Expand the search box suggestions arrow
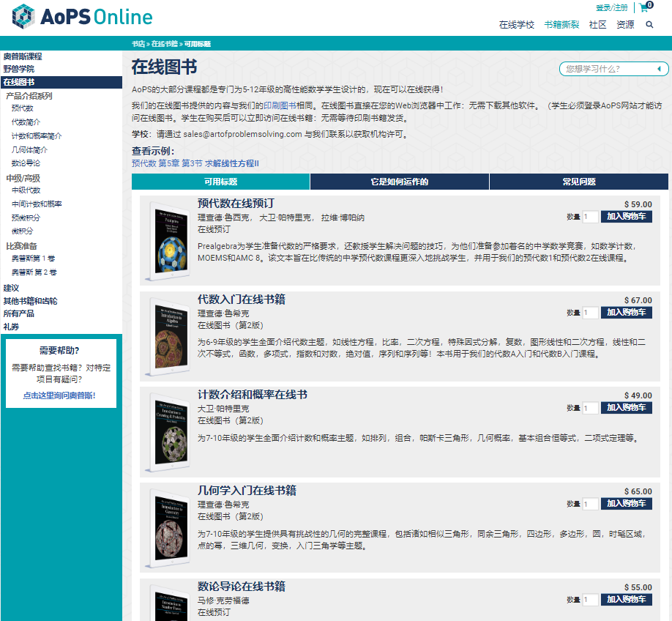 (661, 68)
